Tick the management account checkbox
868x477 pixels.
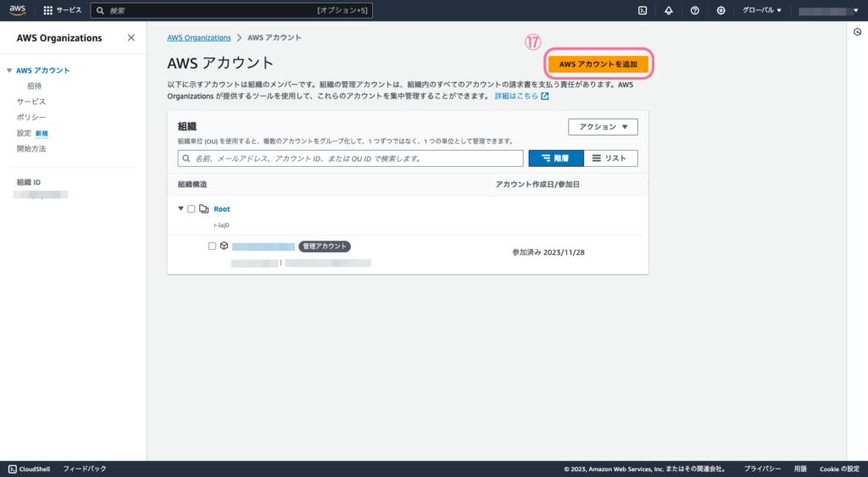(x=212, y=246)
